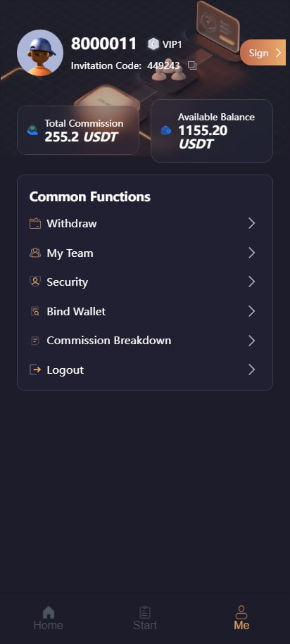Click the Logout arrow icon
290x644 pixels.
point(35,370)
